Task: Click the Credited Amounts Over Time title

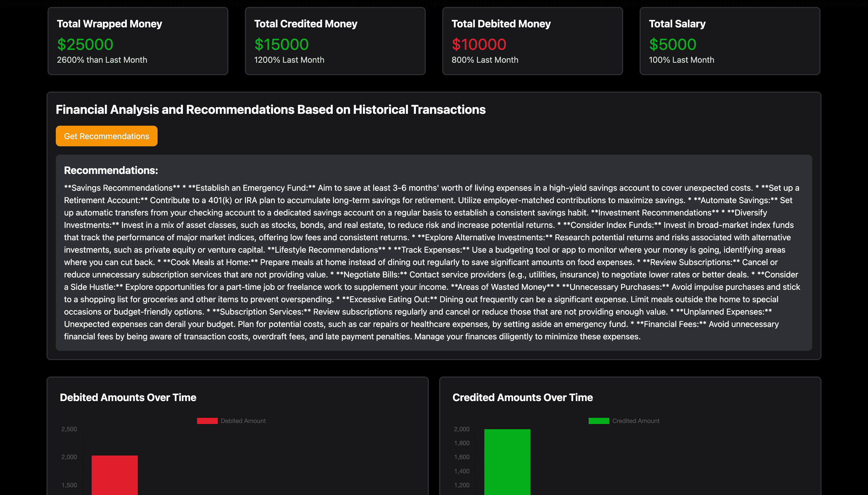Action: pyautogui.click(x=522, y=397)
